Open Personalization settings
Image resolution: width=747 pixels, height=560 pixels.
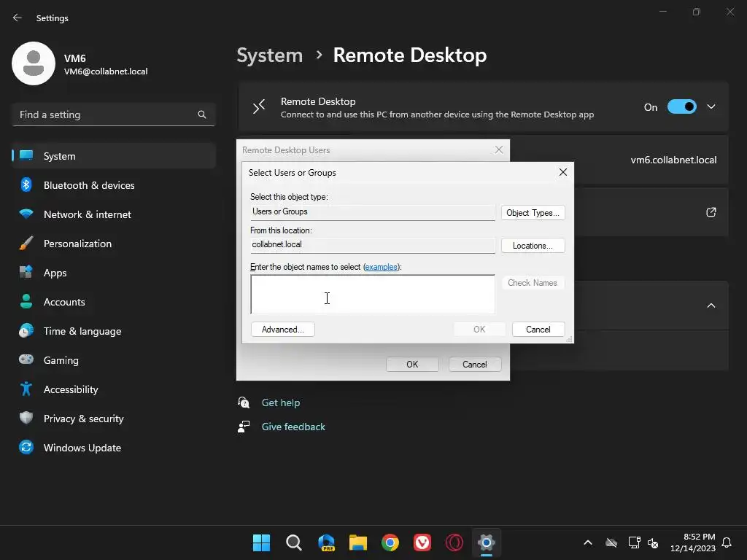(x=114, y=244)
